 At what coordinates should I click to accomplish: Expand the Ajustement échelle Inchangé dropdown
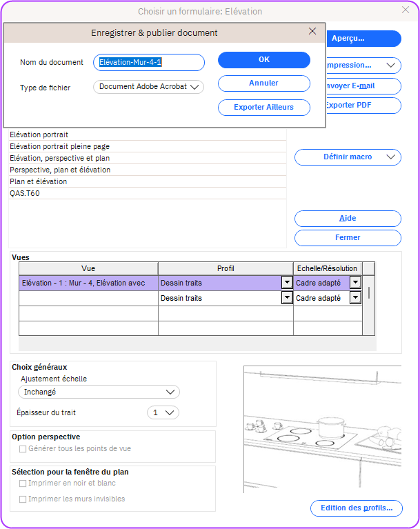pos(99,392)
